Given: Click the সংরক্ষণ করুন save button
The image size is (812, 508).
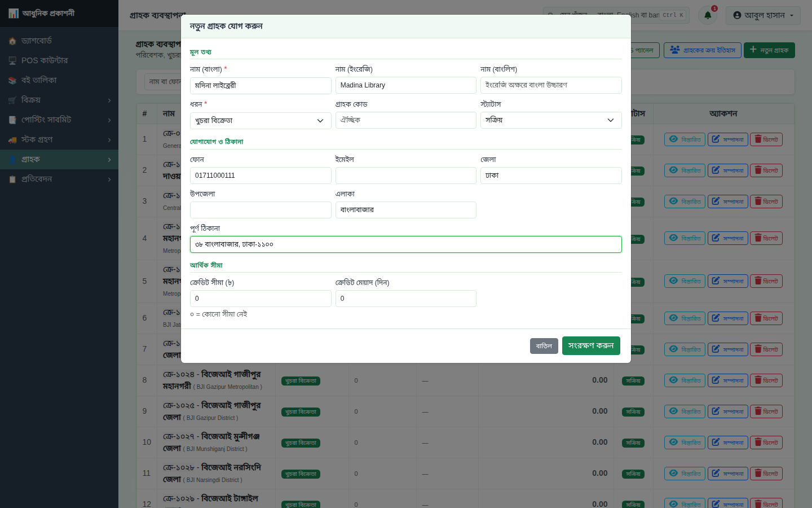Looking at the screenshot, I should pyautogui.click(x=591, y=346).
